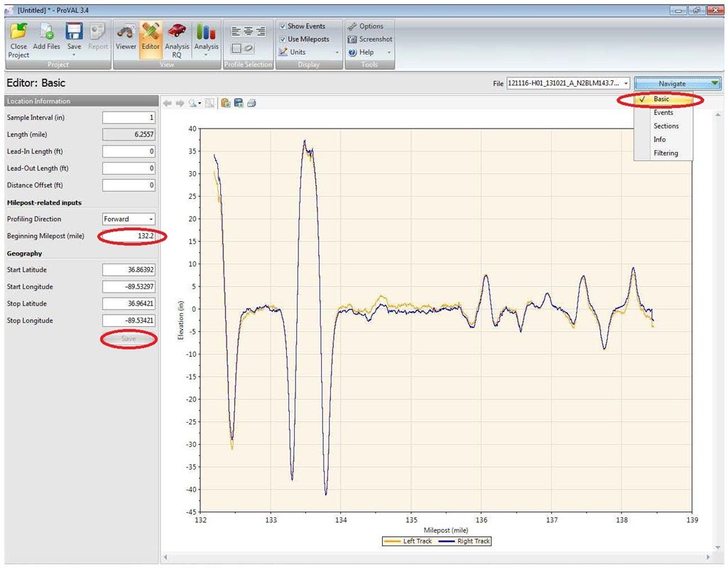Toggle Left Track legend entry
The image size is (728, 569).
click(408, 541)
